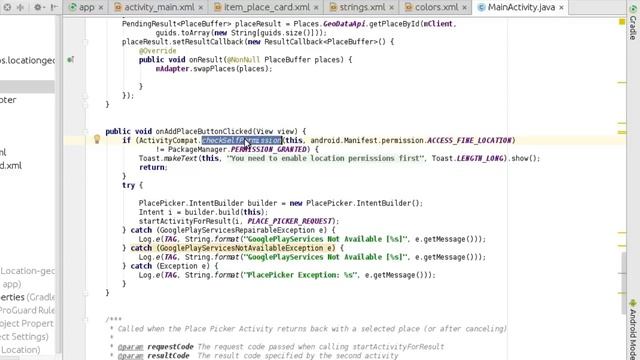The height and width of the screenshot is (360, 640).
Task: Click the XML file icon on activity_main.xml tab
Action: pos(118,7)
